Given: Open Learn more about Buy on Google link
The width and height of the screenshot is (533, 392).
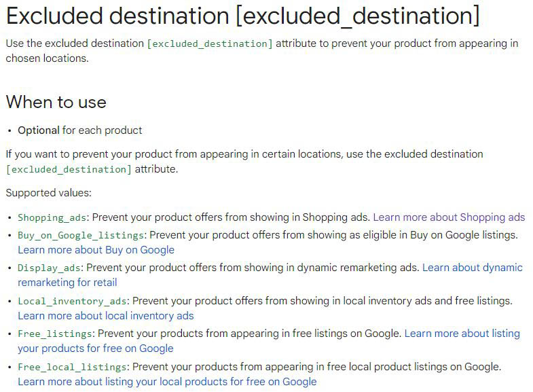Looking at the screenshot, I should point(96,250).
